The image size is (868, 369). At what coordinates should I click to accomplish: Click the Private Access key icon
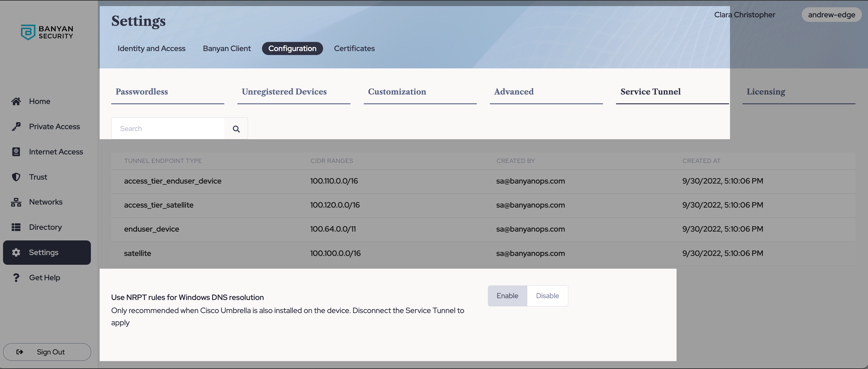[16, 127]
